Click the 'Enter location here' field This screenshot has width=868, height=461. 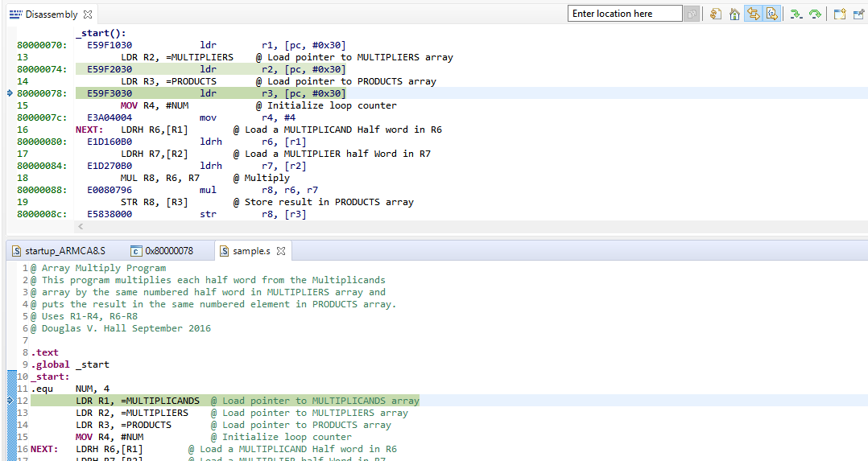pos(625,14)
